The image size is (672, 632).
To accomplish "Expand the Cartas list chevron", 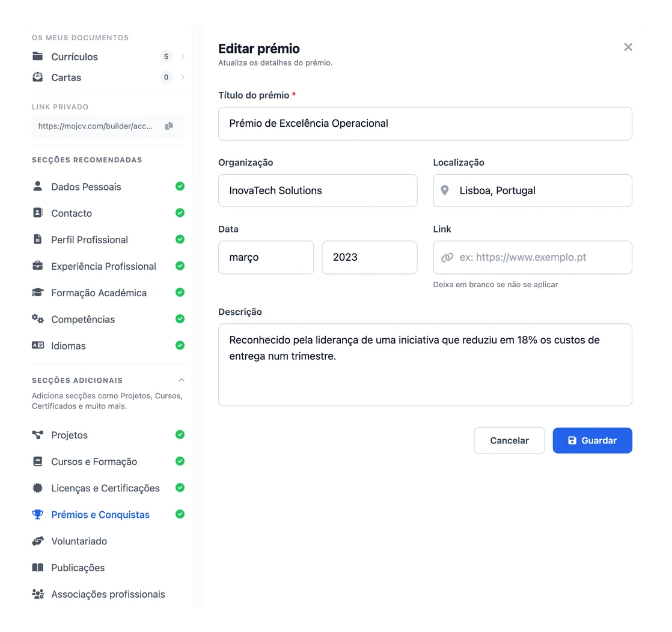I will pyautogui.click(x=183, y=77).
